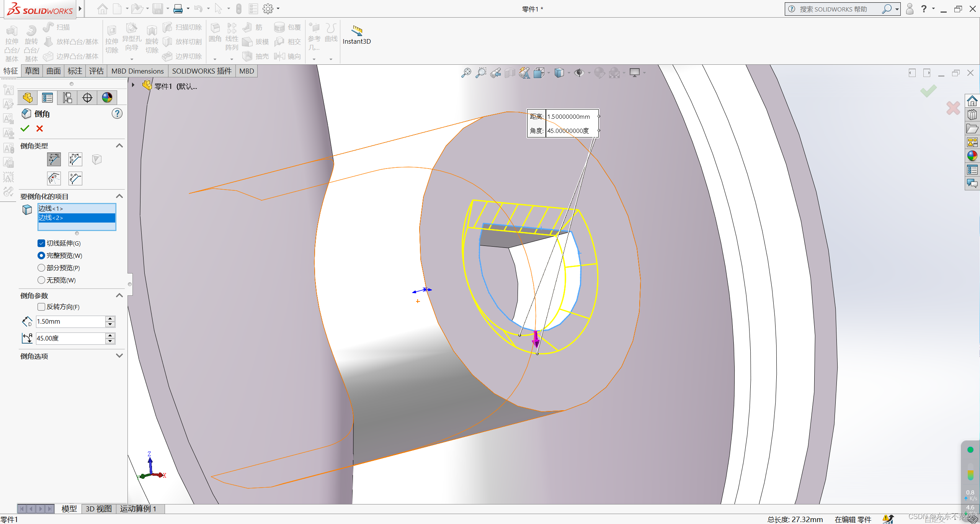The width and height of the screenshot is (980, 524).
Task: Open the PropertyManager tab icon
Action: (47, 98)
